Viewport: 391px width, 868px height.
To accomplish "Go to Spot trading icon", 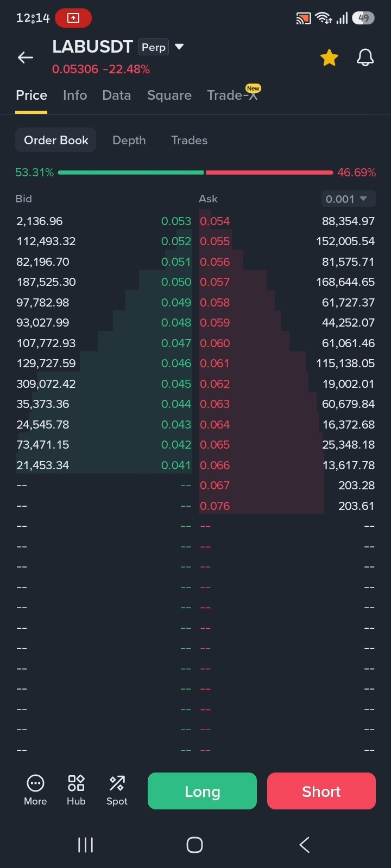I will point(117,783).
